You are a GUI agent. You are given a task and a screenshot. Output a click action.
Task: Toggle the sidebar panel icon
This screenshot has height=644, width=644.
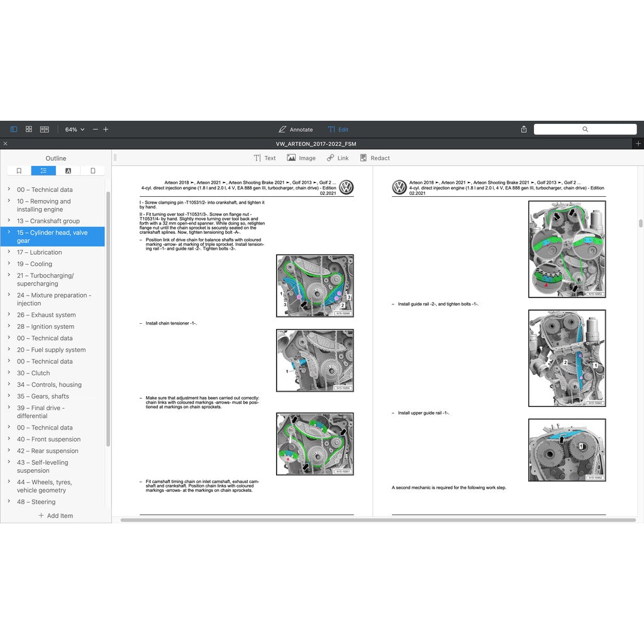(14, 129)
